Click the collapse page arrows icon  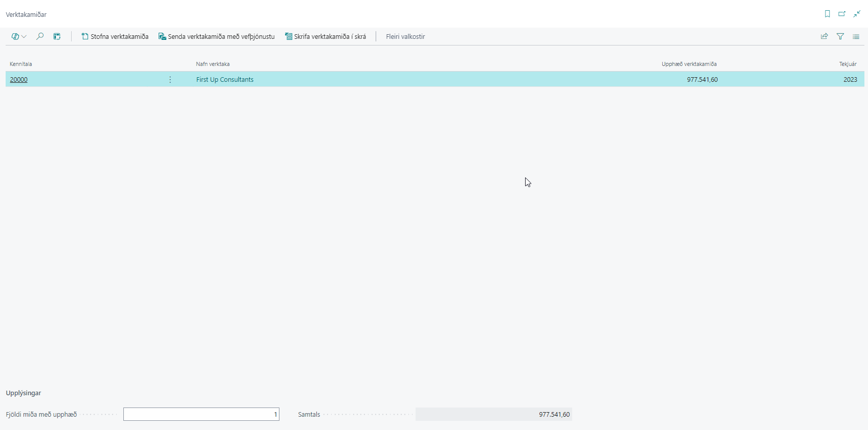click(x=856, y=14)
